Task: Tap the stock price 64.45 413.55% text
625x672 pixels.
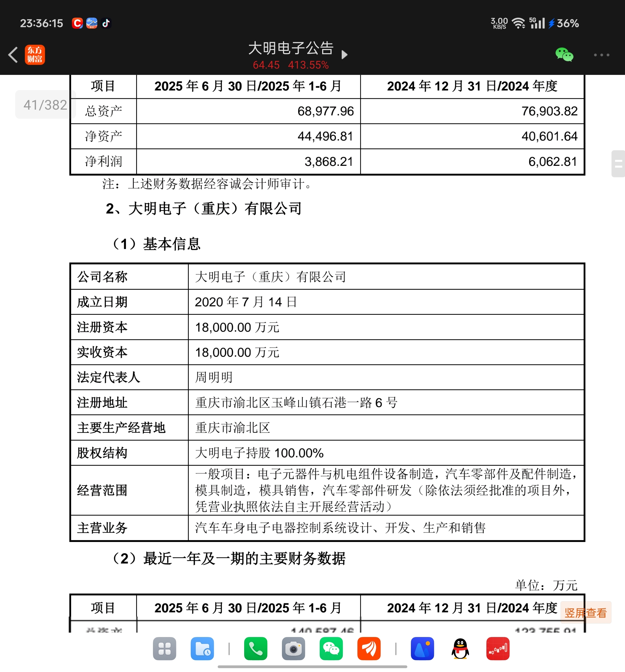Action: 290,65
